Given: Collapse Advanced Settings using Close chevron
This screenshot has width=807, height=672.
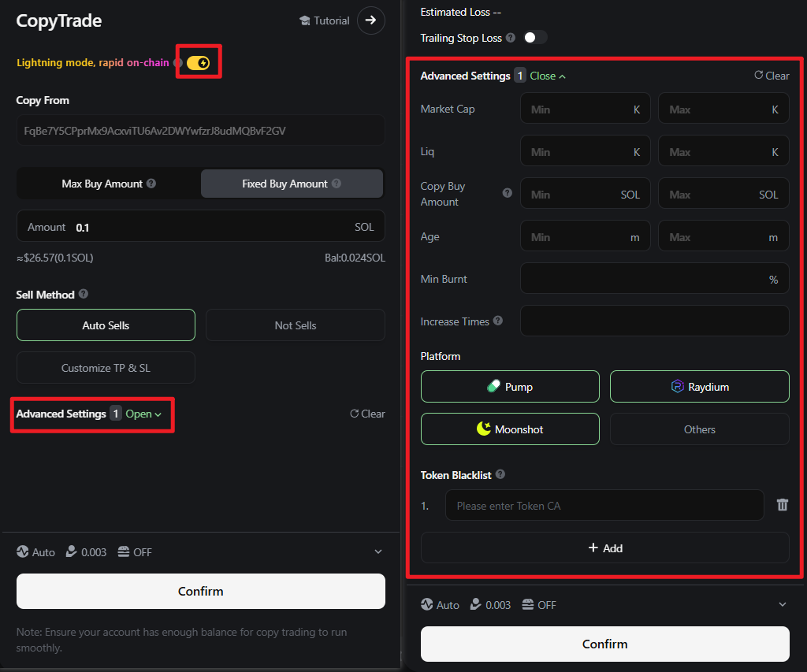Looking at the screenshot, I should pyautogui.click(x=548, y=76).
